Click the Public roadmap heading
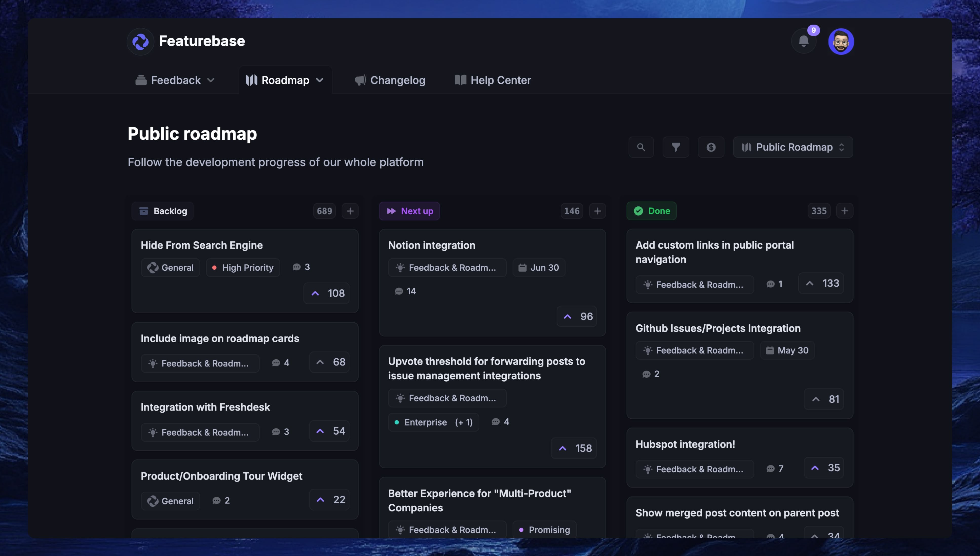The height and width of the screenshot is (556, 980). pos(192,134)
